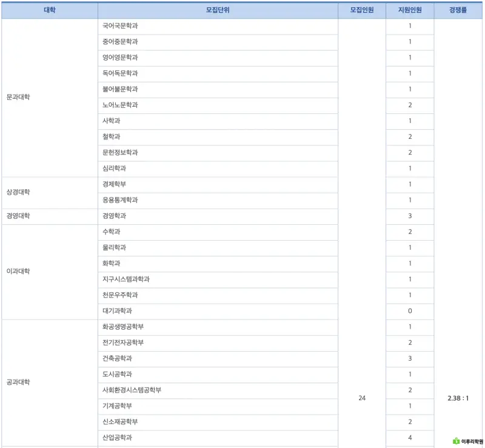Click the 모집인원 value 24
Viewport: 485px width, 448px height.
[x=362, y=398]
